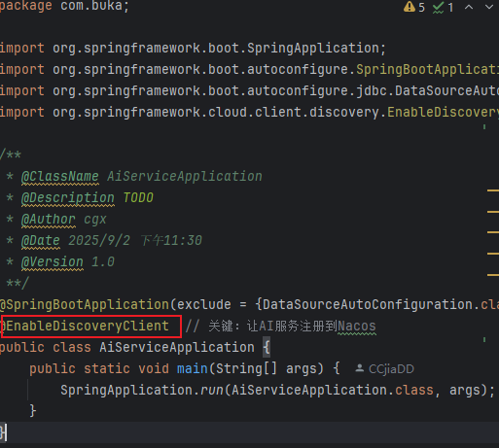Click AiServiceApplication in the javadoc comment
The image size is (499, 448).
185,177
